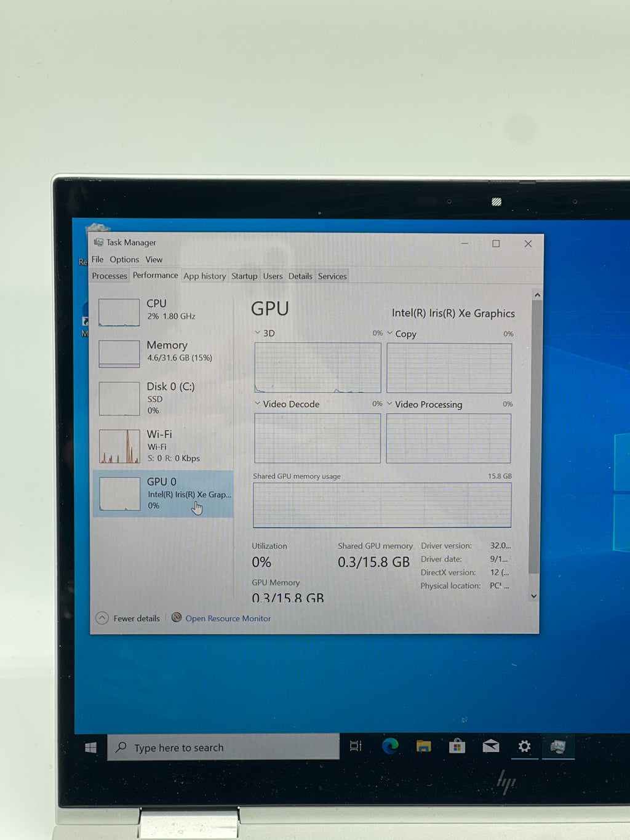Click the Memory usage mini graph
The image size is (630, 840).
coord(119,354)
